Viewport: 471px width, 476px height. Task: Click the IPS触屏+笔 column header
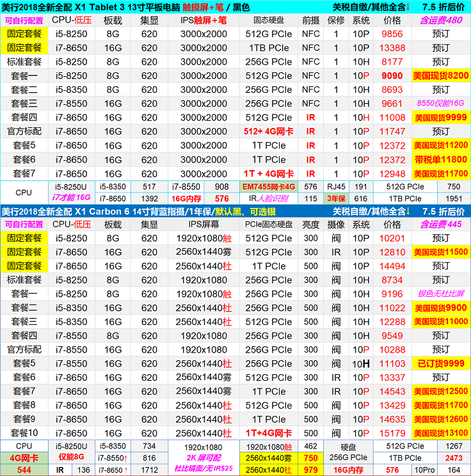point(204,20)
